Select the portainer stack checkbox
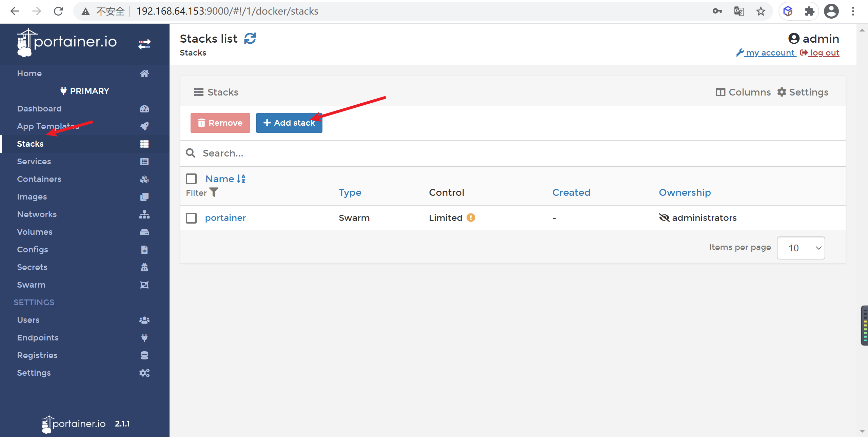 click(192, 217)
